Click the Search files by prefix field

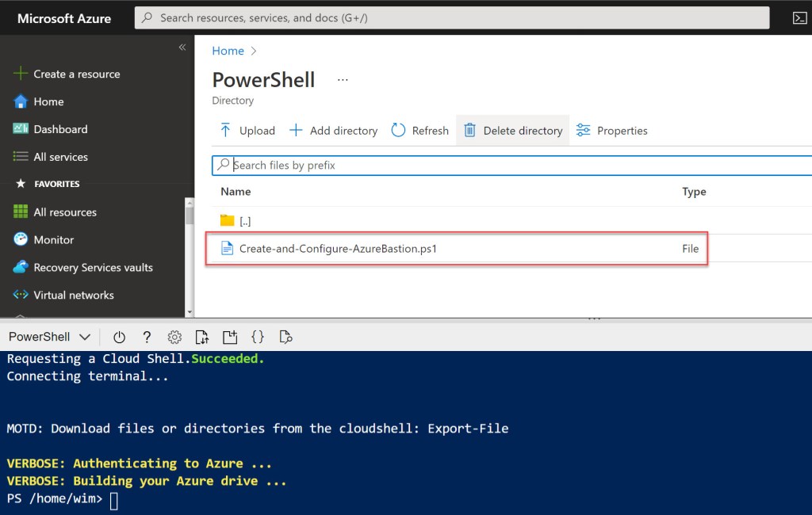(x=515, y=165)
